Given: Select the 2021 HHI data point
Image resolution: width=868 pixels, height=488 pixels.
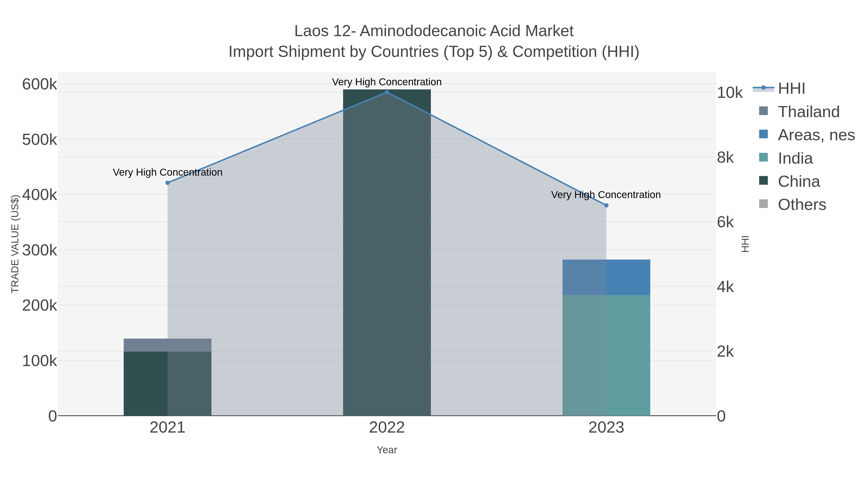Looking at the screenshot, I should [x=168, y=183].
